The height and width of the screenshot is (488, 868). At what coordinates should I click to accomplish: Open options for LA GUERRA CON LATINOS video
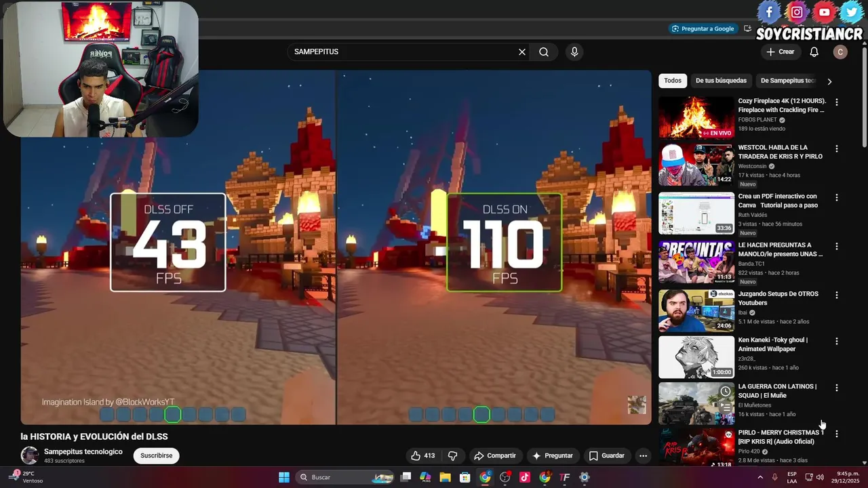click(836, 388)
